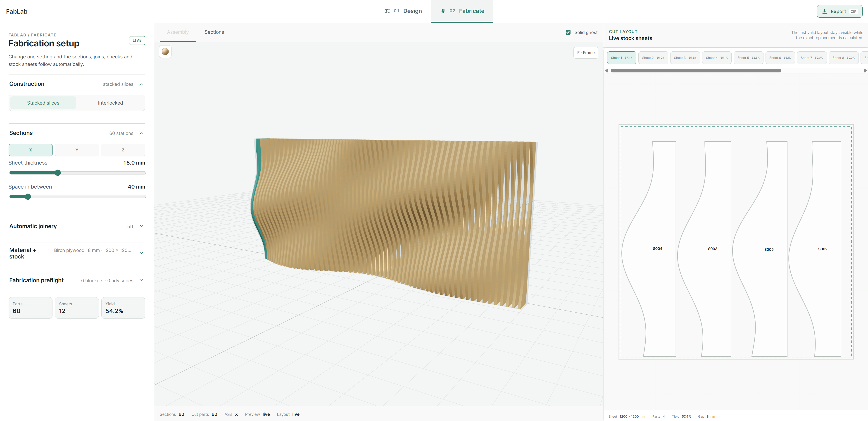Select the Sheet 8 tab
This screenshot has width=868, height=421.
(x=843, y=58)
